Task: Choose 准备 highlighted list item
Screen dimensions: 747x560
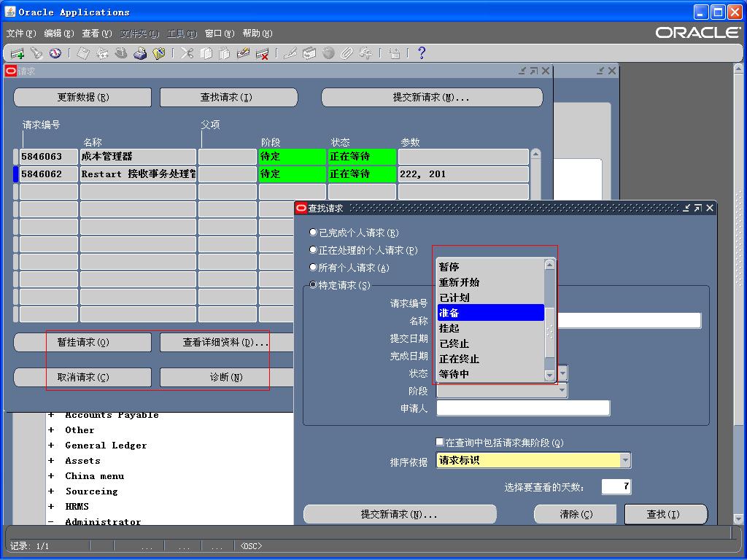Action: 491,313
